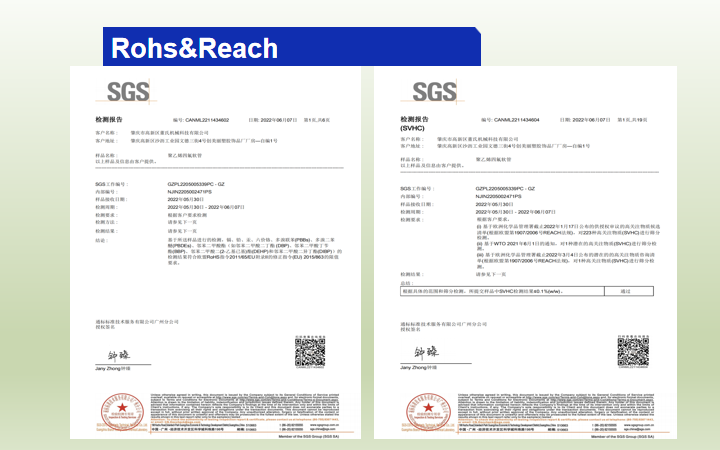
Task: Click the SGS logo on the SVHC report
Action: click(434, 91)
